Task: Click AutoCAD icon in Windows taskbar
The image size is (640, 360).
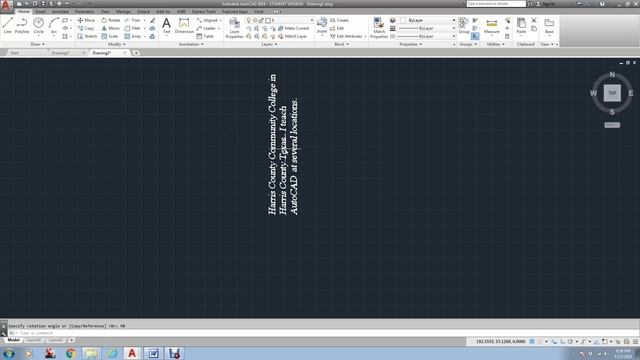Action: coord(132,353)
